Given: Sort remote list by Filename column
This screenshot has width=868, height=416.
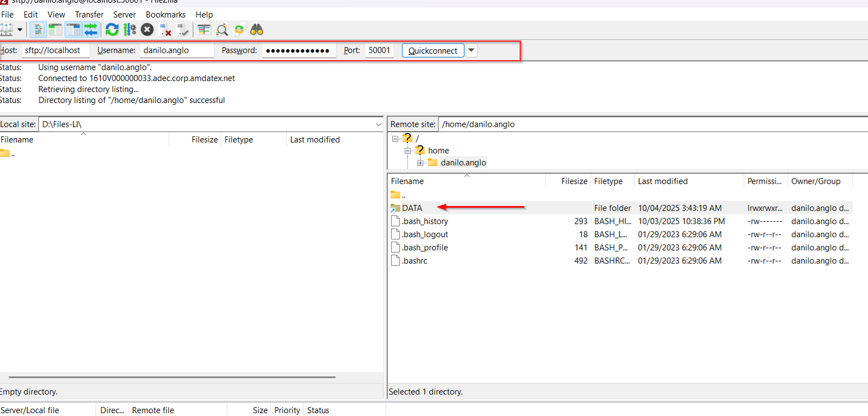Looking at the screenshot, I should (x=467, y=181).
